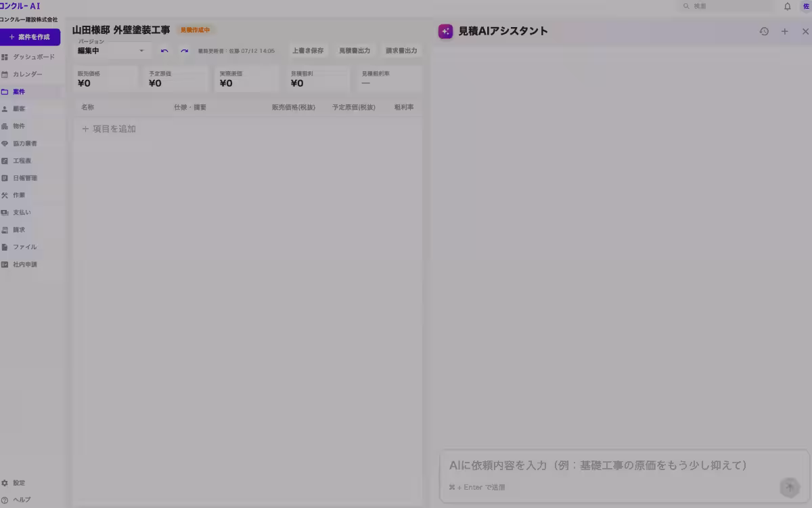Open the 設定 gear icon
812x508 pixels.
coord(5,483)
